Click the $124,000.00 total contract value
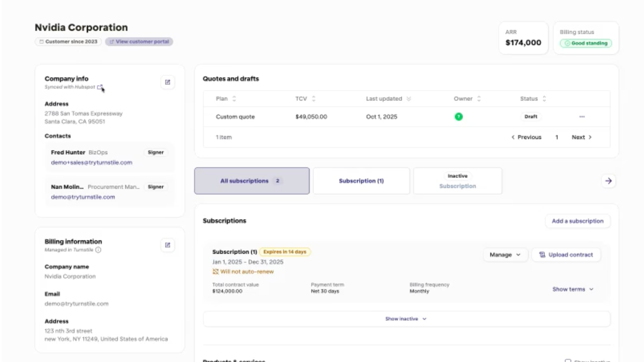Viewport: 644px width, 362px height. tap(227, 291)
